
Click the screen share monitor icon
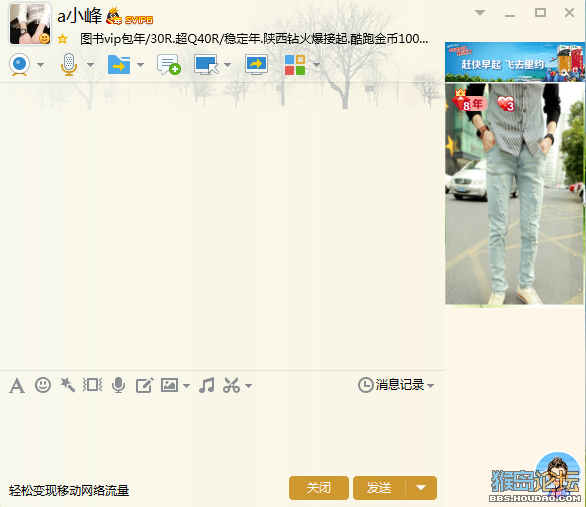coord(256,65)
